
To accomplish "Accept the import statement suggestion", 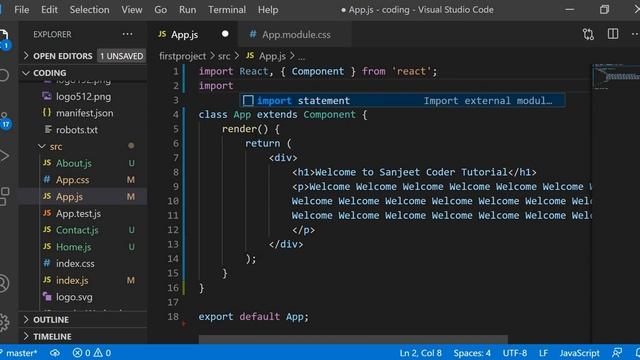I will coord(402,100).
